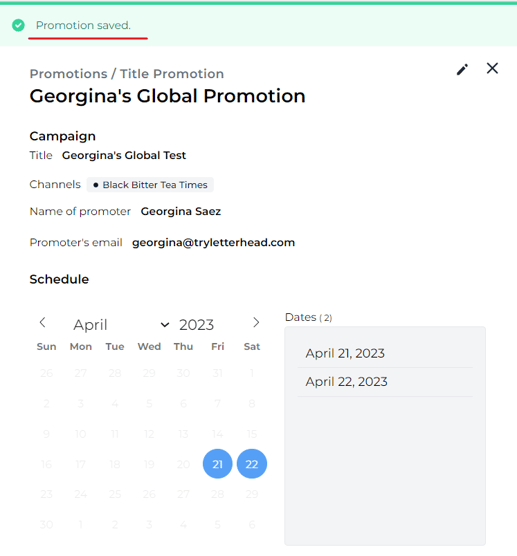The width and height of the screenshot is (517, 556).
Task: Select April 21, 2023 in Dates list
Action: tap(345, 353)
